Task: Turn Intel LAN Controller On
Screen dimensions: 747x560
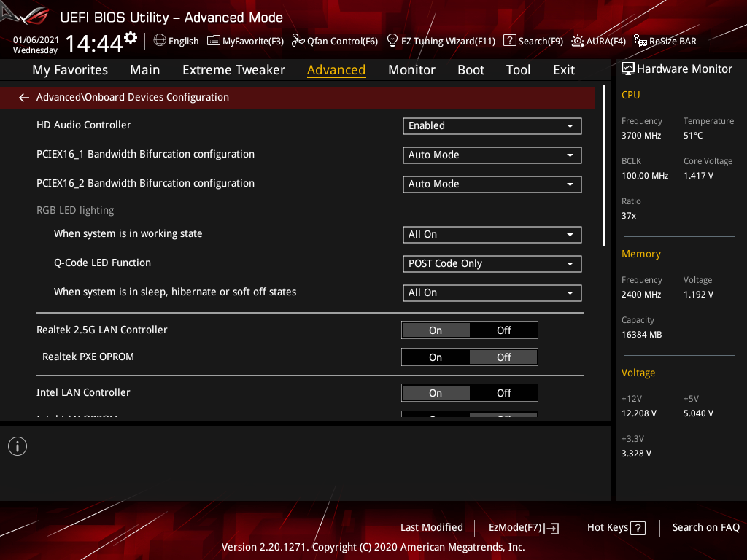Action: point(436,393)
